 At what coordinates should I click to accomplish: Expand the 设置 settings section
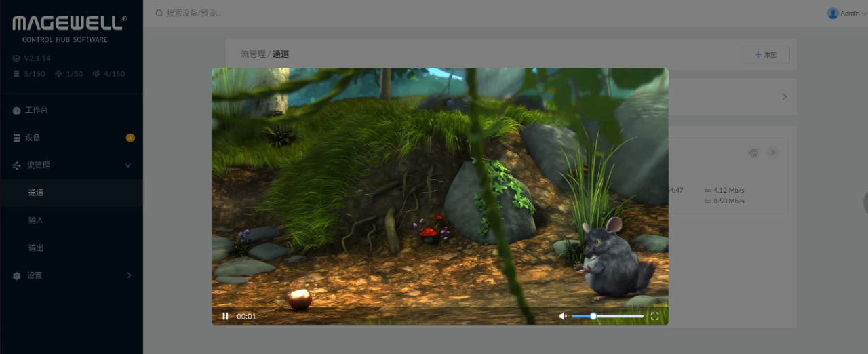pos(71,275)
